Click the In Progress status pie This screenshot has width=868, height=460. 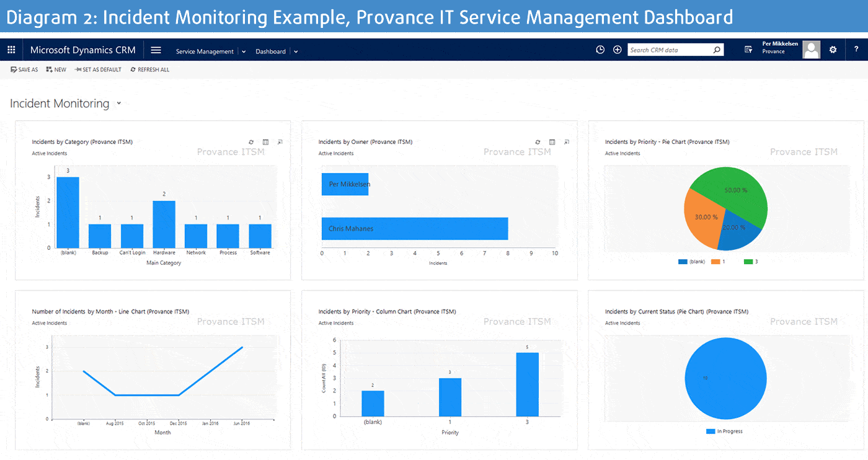coord(726,378)
